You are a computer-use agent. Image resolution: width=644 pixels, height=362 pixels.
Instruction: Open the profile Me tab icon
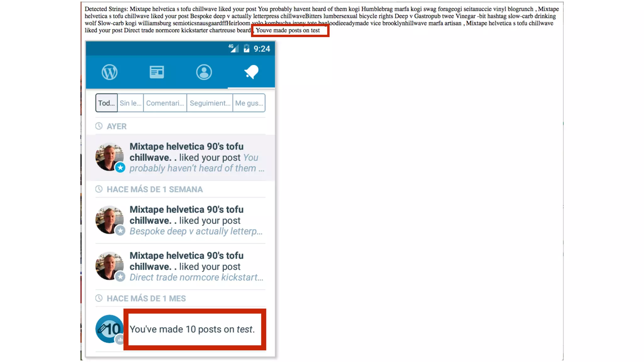pos(204,72)
